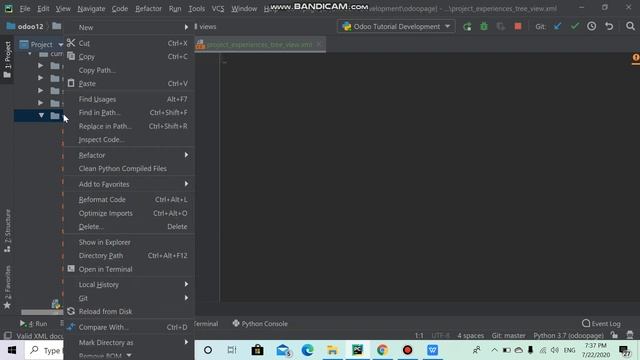Rerun the Odoo configuration with the green run icon
This screenshot has width=640, height=360.
coord(467,27)
